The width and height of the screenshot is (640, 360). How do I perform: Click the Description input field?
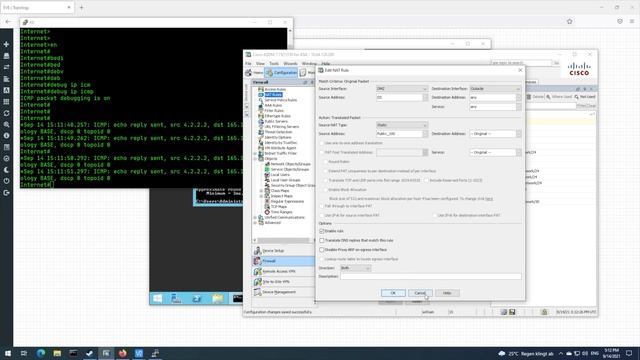(431, 276)
